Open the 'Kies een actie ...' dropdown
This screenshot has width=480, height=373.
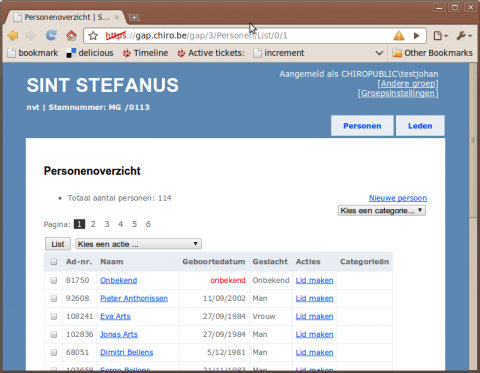click(138, 244)
